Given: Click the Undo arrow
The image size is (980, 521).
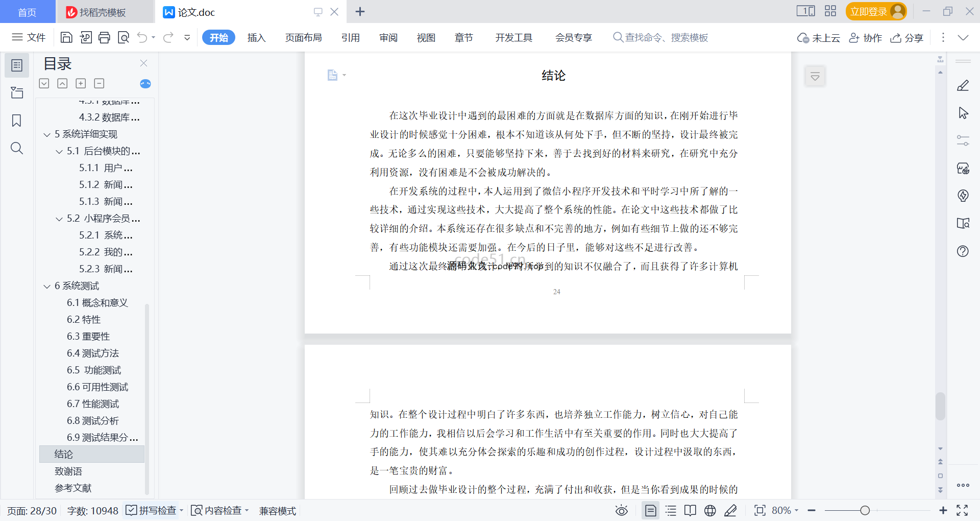Looking at the screenshot, I should 142,37.
